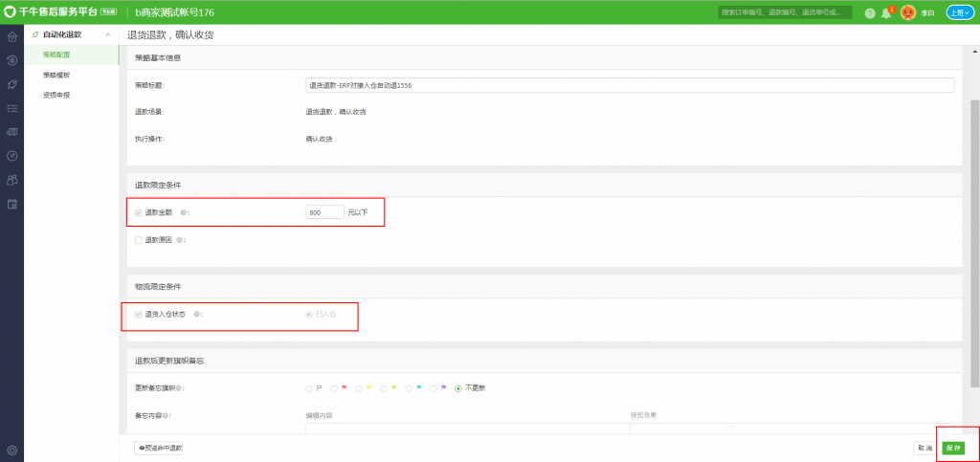Click the settings gear at sidebar bottom
980x462 pixels.
click(x=11, y=450)
